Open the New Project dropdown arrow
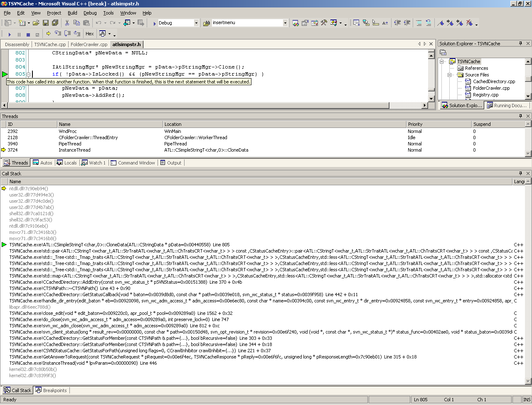 tap(15, 23)
